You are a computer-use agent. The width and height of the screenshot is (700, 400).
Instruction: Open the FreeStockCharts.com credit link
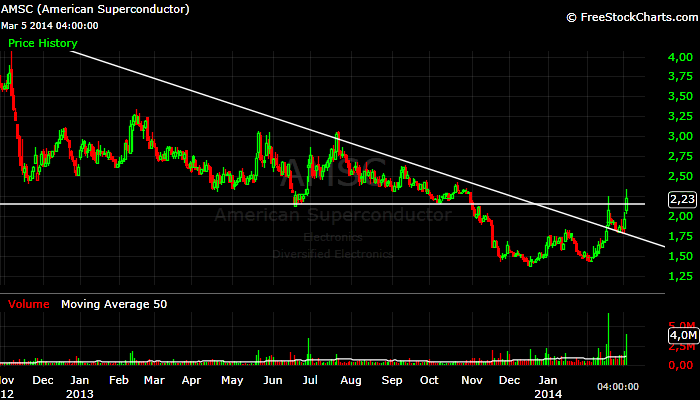click(633, 17)
